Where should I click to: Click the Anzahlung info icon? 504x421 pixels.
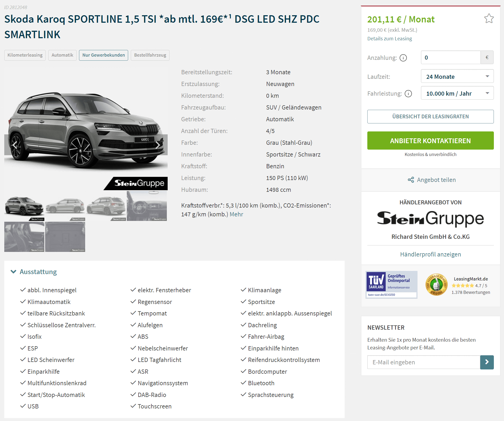(403, 58)
